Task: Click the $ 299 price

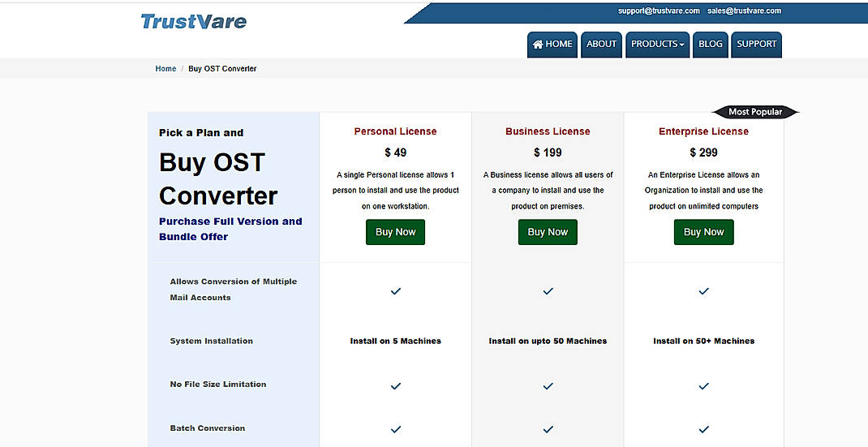Action: tap(703, 153)
